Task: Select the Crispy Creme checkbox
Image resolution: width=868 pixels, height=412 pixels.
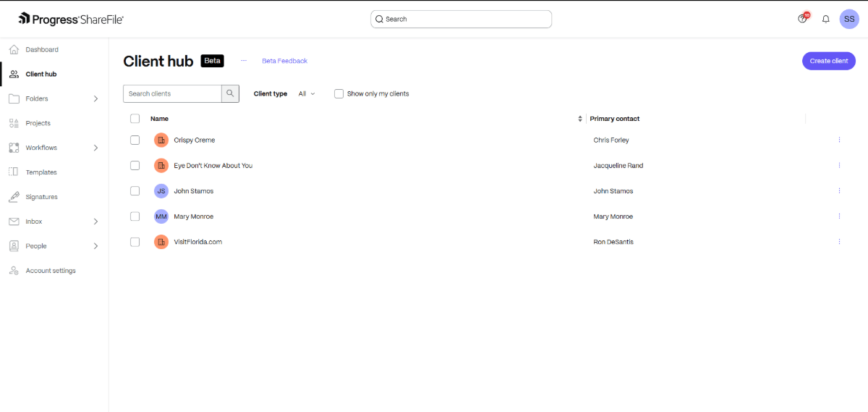Action: 135,140
